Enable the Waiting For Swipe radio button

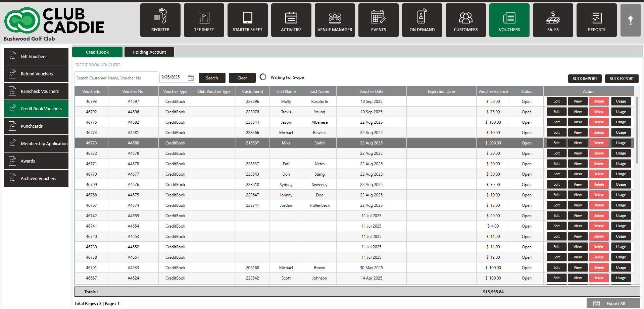tap(263, 77)
